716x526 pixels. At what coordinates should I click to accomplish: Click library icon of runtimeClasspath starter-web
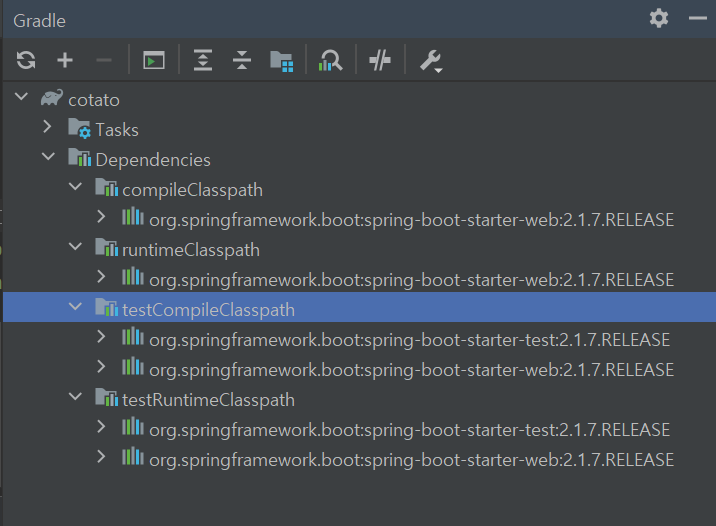[x=133, y=276]
